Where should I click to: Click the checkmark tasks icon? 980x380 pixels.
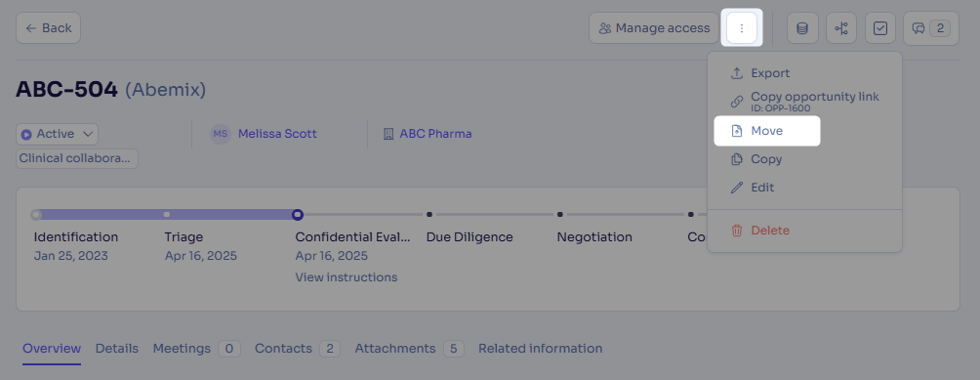[880, 28]
